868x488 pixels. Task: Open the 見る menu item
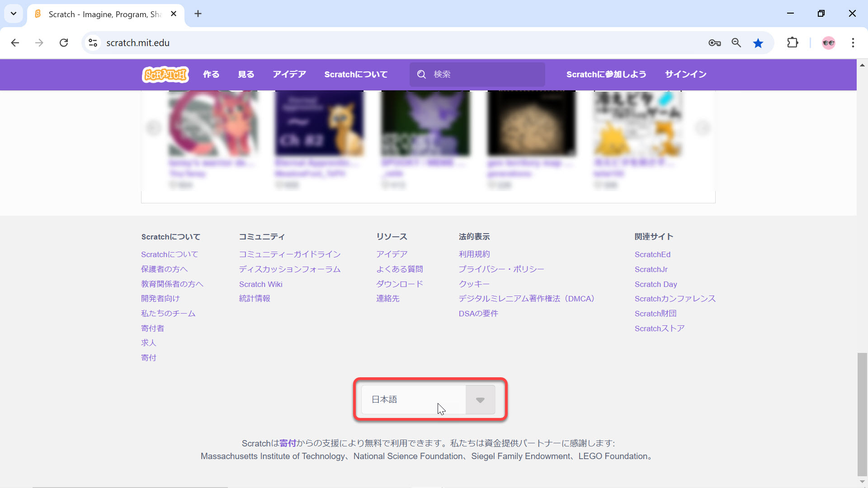click(x=246, y=75)
